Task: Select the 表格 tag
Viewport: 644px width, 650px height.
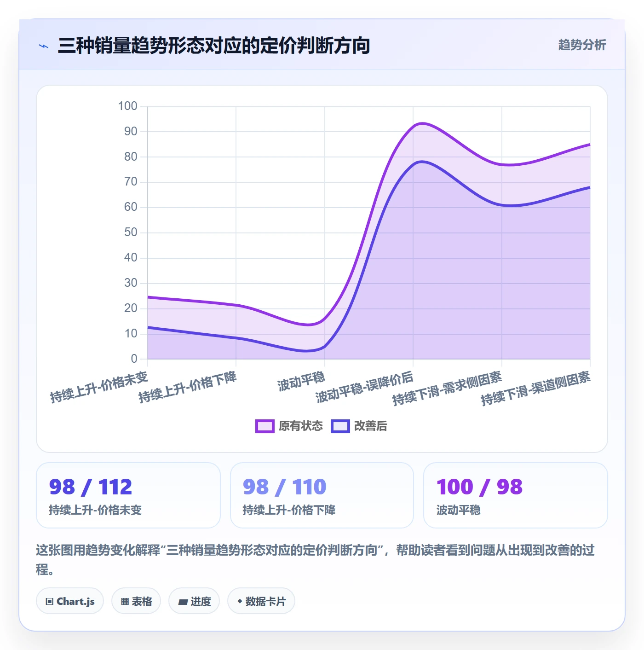Action: (136, 601)
